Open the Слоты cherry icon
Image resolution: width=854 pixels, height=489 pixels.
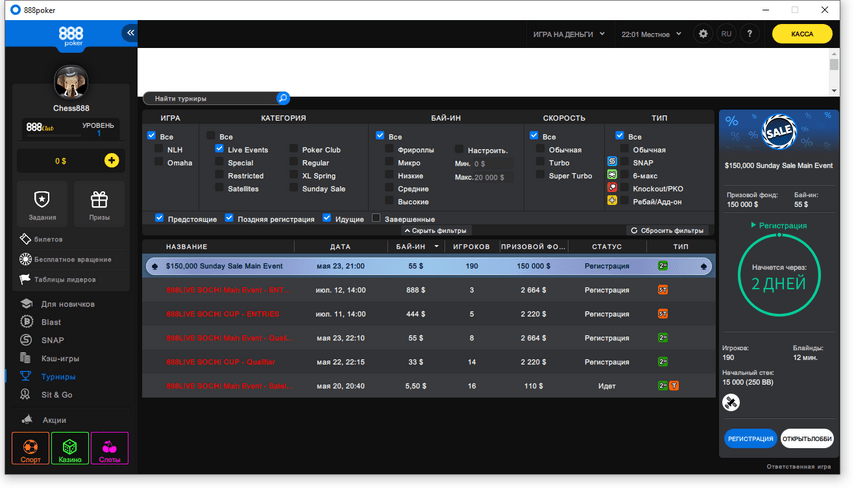coord(109,448)
